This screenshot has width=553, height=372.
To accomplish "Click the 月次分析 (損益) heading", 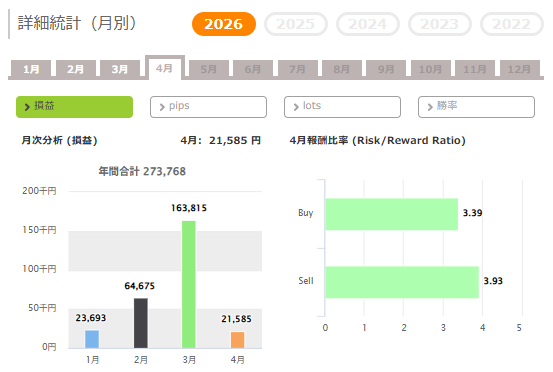I will (x=59, y=140).
